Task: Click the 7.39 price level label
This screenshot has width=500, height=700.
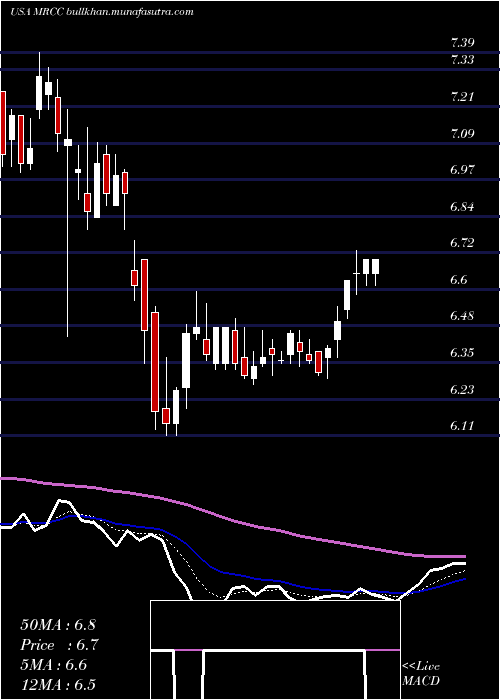Action: pyautogui.click(x=462, y=43)
